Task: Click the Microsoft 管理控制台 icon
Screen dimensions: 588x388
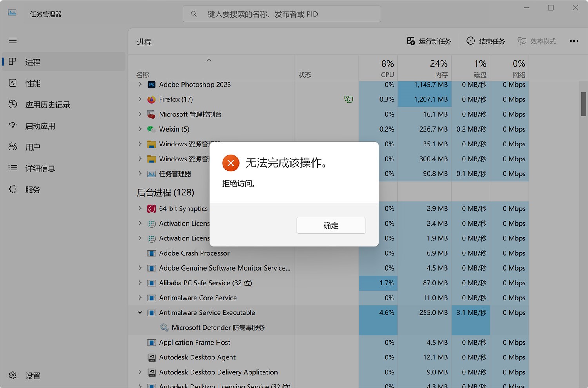Action: point(151,114)
